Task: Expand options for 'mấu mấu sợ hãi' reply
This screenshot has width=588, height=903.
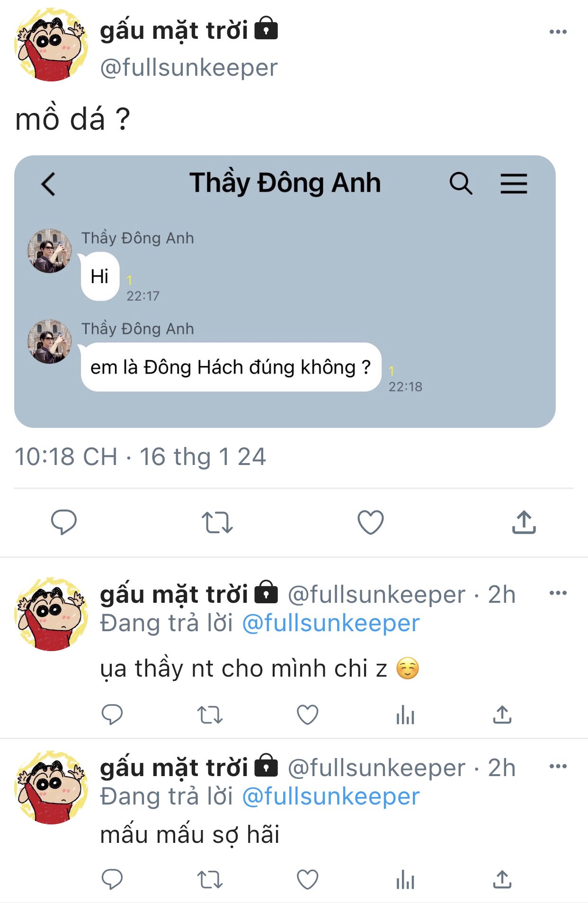Action: pos(558,767)
